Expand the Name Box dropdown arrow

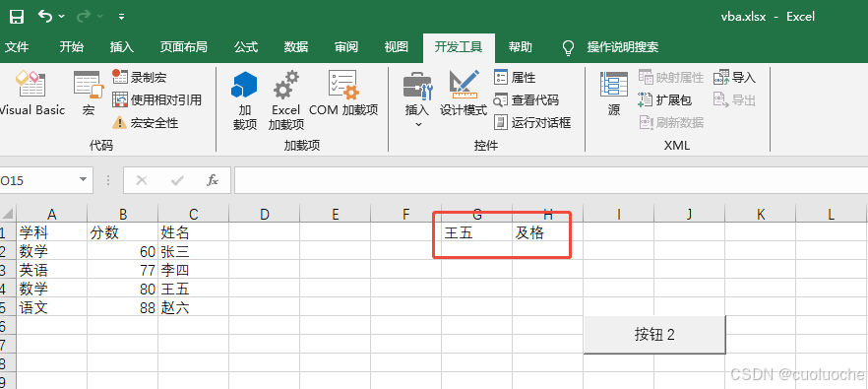coord(83,180)
